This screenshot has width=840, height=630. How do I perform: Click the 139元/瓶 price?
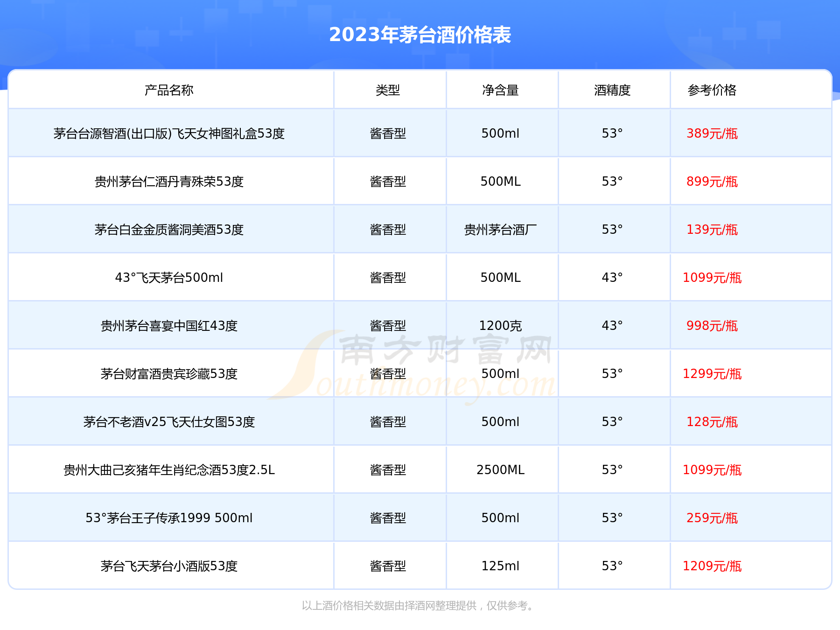coord(712,230)
